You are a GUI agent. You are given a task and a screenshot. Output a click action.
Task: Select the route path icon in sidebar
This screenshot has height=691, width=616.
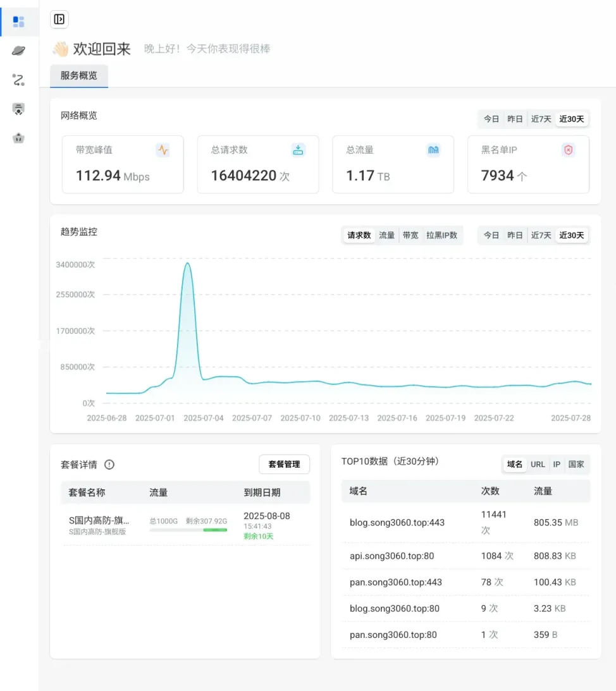(x=19, y=80)
